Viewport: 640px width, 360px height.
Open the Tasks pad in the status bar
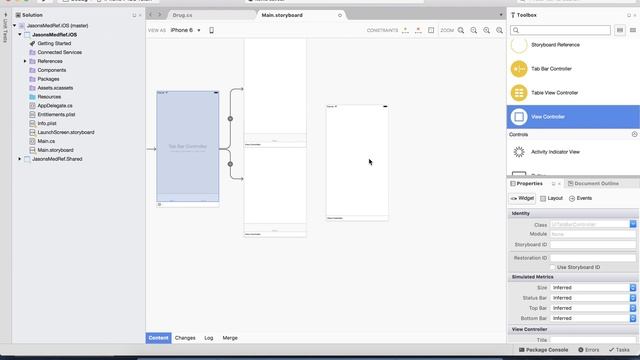[x=619, y=350]
